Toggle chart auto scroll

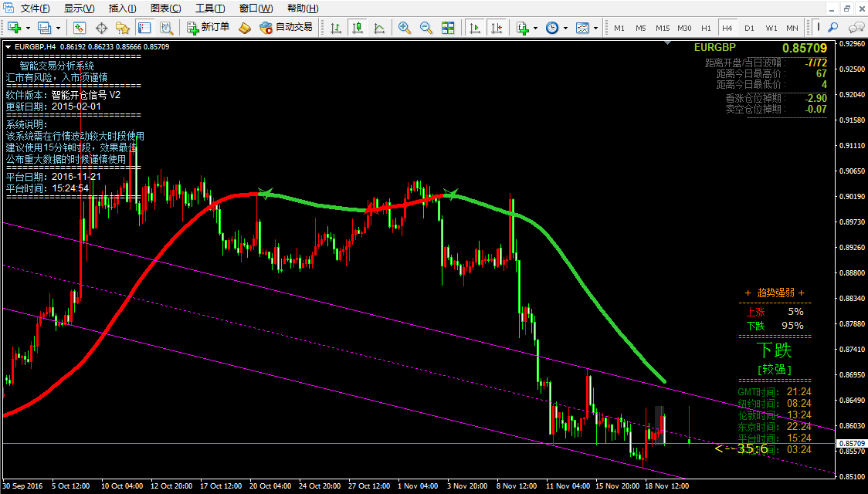475,28
